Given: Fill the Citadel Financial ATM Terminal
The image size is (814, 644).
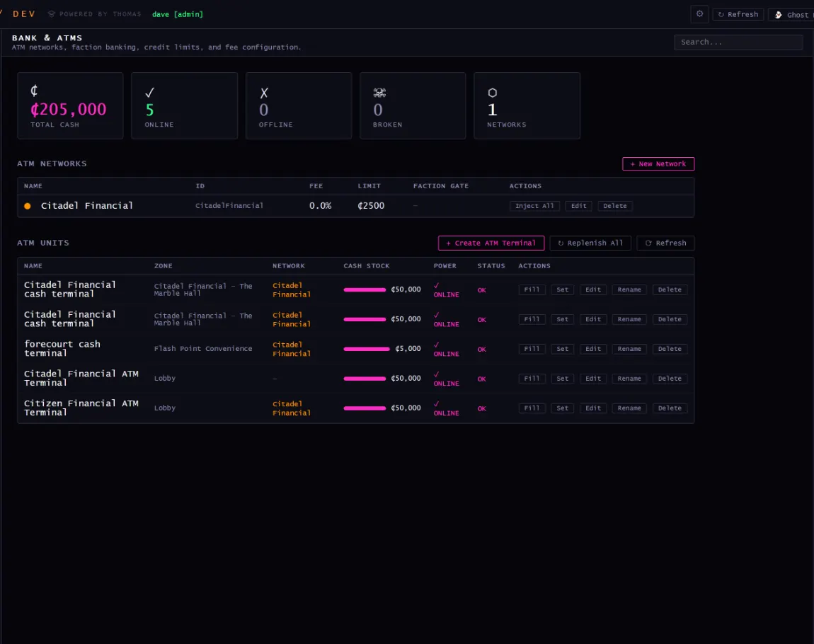Looking at the screenshot, I should (x=532, y=379).
